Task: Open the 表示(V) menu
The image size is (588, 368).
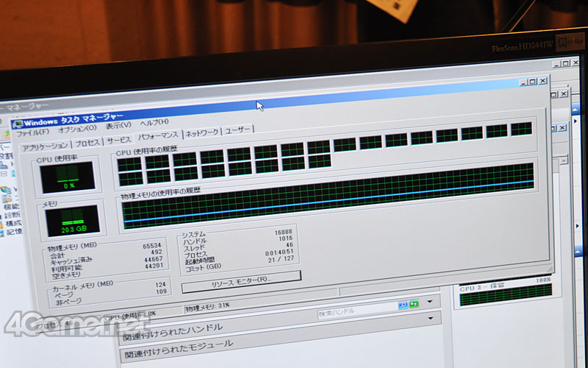Action: [x=118, y=125]
